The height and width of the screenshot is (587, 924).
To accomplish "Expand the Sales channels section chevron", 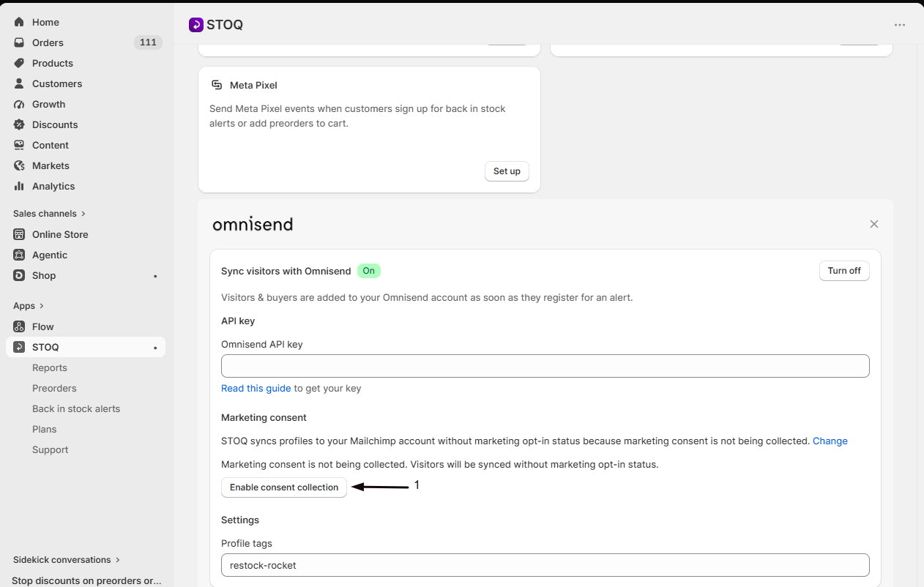I will pos(83,214).
